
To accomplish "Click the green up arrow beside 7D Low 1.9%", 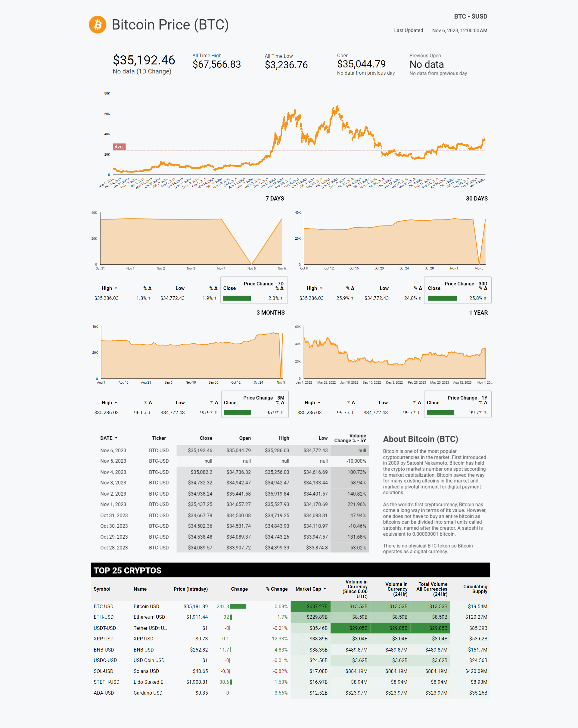I will pos(216,298).
